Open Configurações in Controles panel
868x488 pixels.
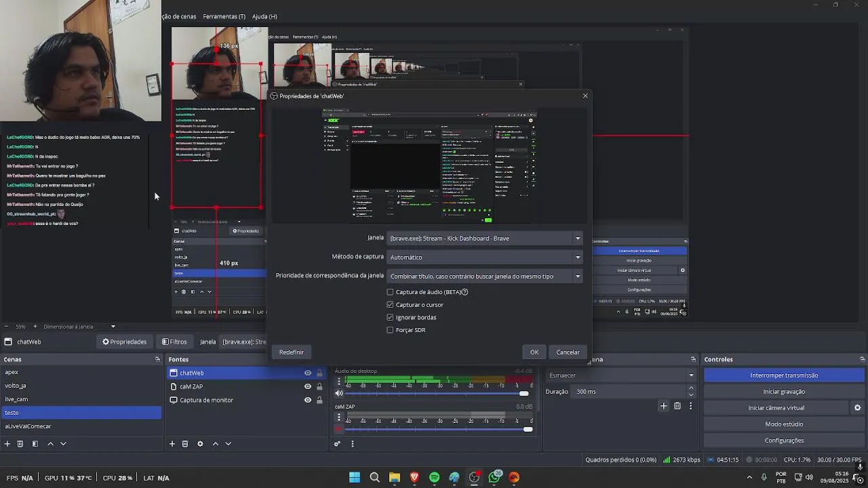click(784, 441)
